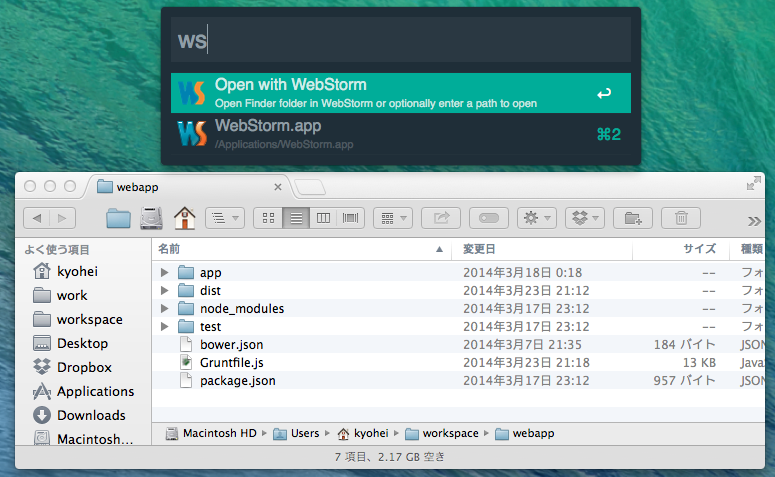Click workspace in the path bar
This screenshot has width=775, height=477.
pyautogui.click(x=441, y=434)
